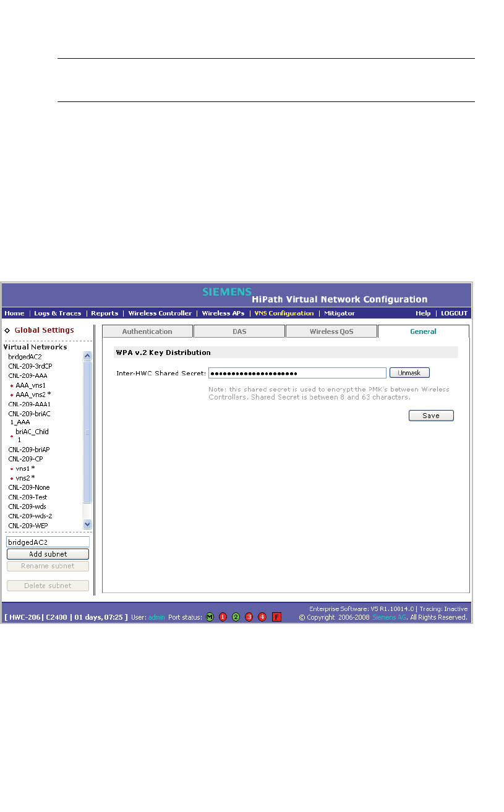Click the Global Settings diamond icon

(7, 331)
